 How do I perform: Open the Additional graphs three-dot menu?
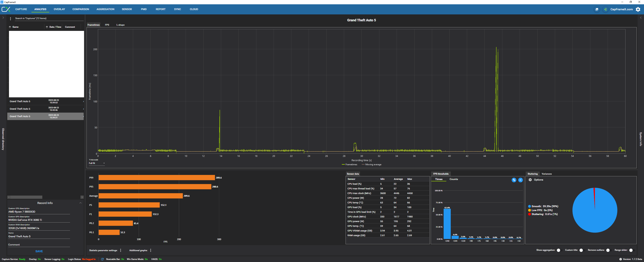[x=151, y=250]
